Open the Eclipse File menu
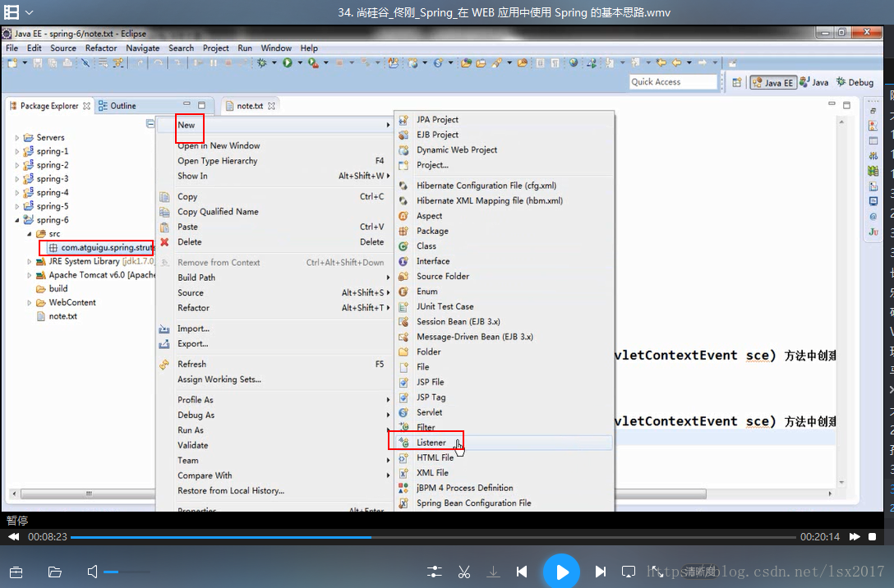The width and height of the screenshot is (894, 588). 12,48
